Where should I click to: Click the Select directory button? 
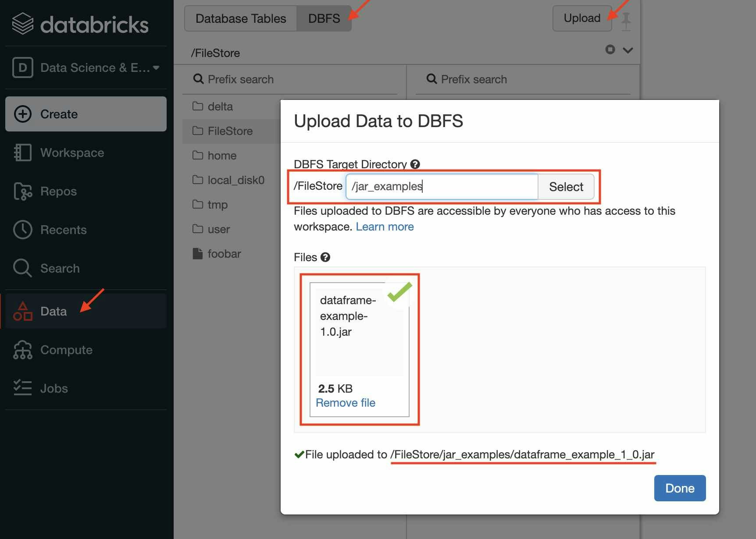(566, 187)
